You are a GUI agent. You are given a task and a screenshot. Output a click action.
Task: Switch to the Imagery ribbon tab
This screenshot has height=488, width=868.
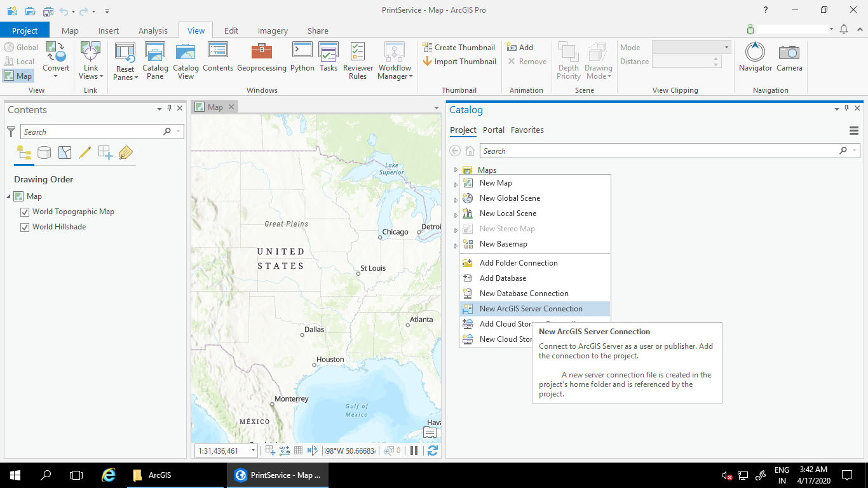[273, 30]
